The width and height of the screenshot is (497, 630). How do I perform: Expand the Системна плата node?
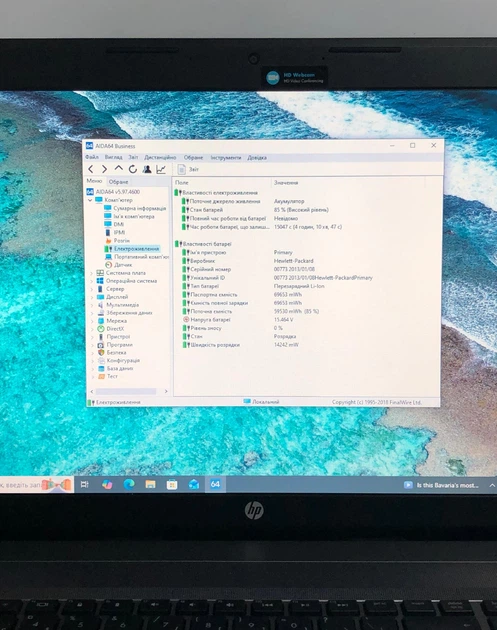coord(91,273)
